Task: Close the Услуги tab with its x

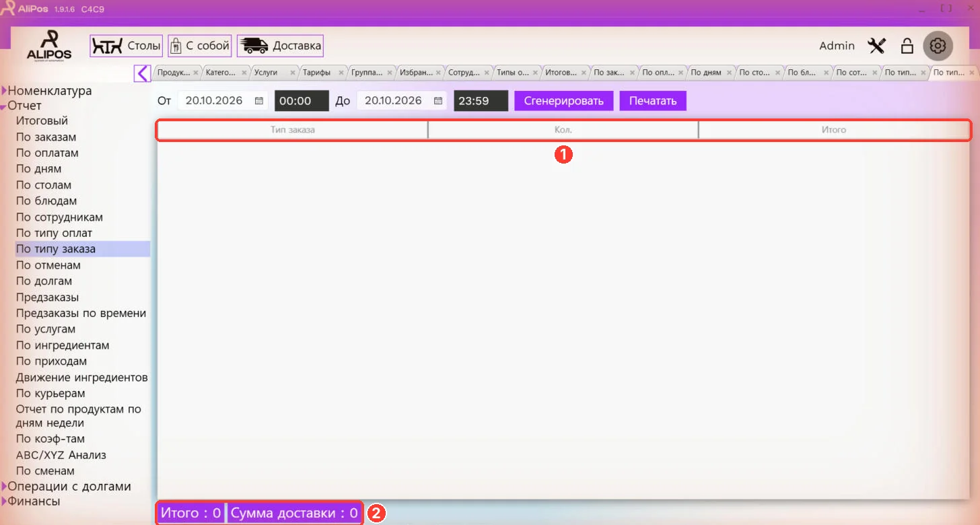Action: tap(292, 73)
